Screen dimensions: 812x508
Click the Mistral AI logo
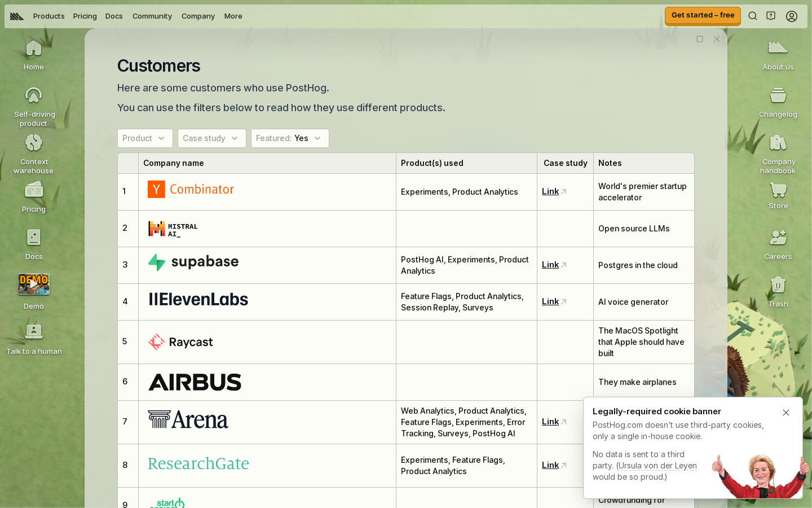point(173,229)
